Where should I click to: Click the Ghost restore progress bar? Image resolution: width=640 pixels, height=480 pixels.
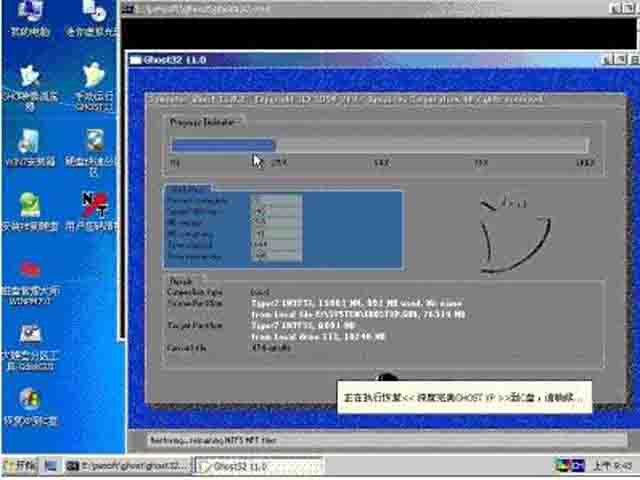click(380, 145)
